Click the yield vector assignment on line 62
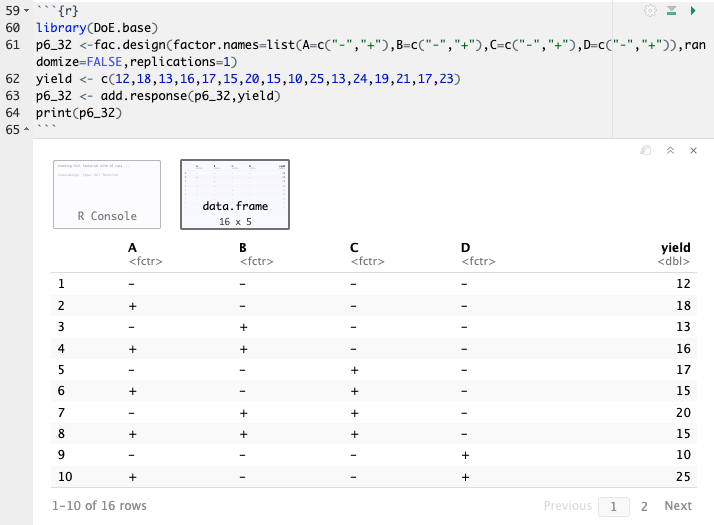 pos(248,79)
